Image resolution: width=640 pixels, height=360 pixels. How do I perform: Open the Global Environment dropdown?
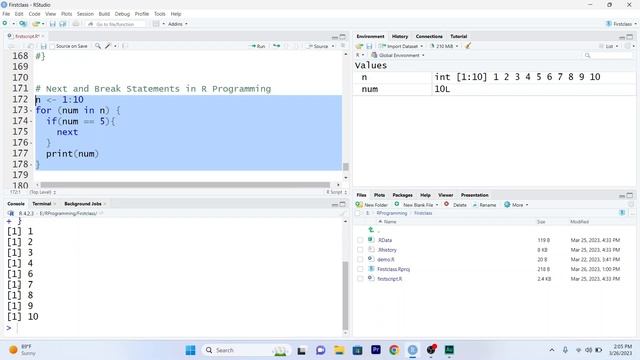point(398,55)
